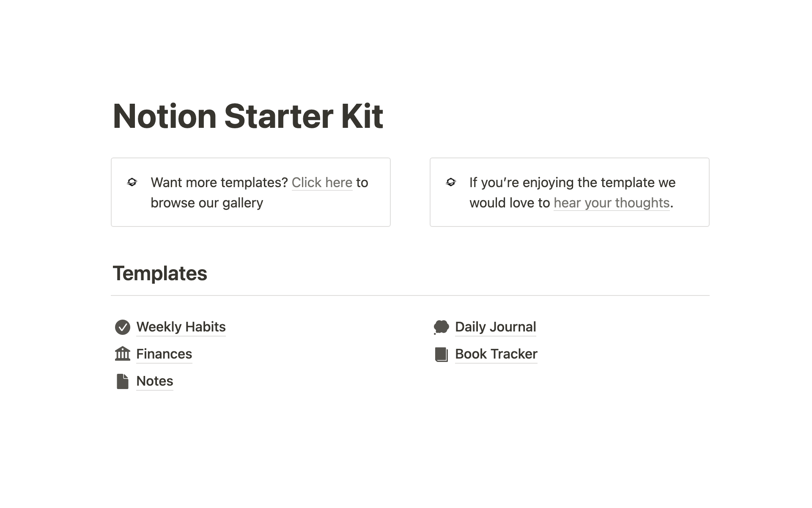This screenshot has width=812, height=508.
Task: Click the divider line under Templates heading
Action: [x=410, y=295]
